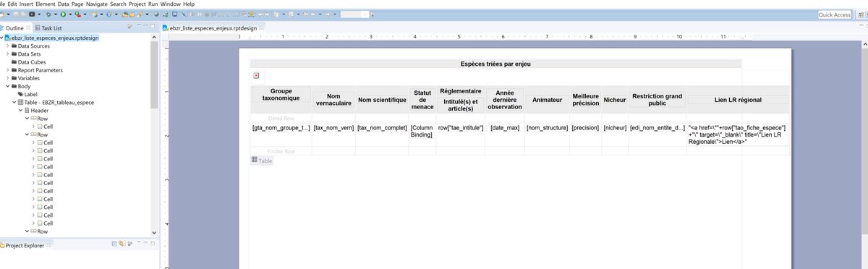Screen dimensions: 868x269
Task: Click the Collapse All icon in Project Explorer
Action: click(x=114, y=244)
